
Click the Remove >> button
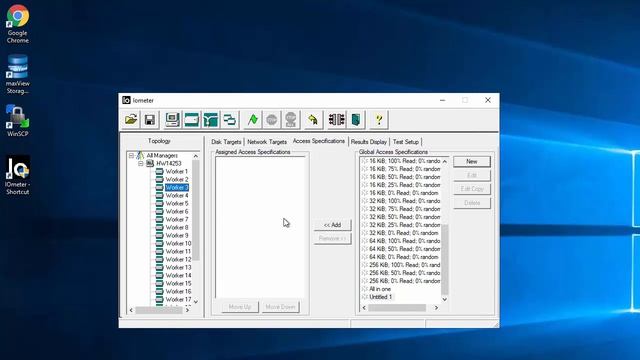tap(332, 238)
